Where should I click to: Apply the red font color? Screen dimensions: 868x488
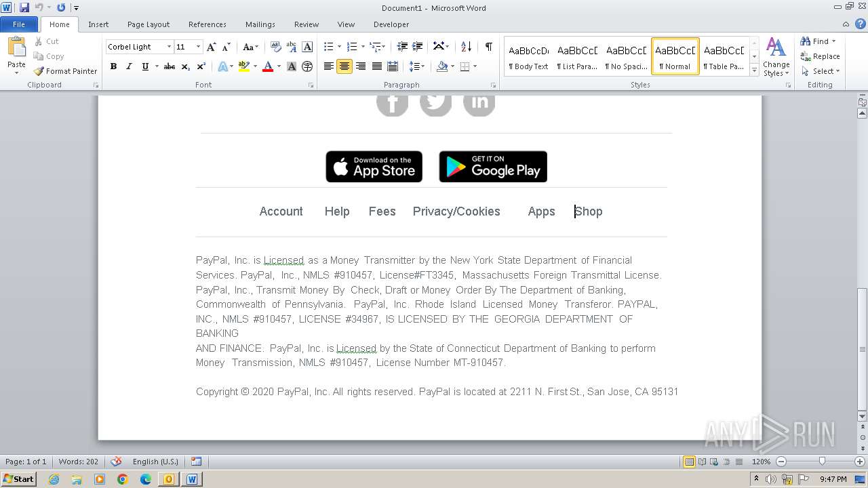coord(268,66)
